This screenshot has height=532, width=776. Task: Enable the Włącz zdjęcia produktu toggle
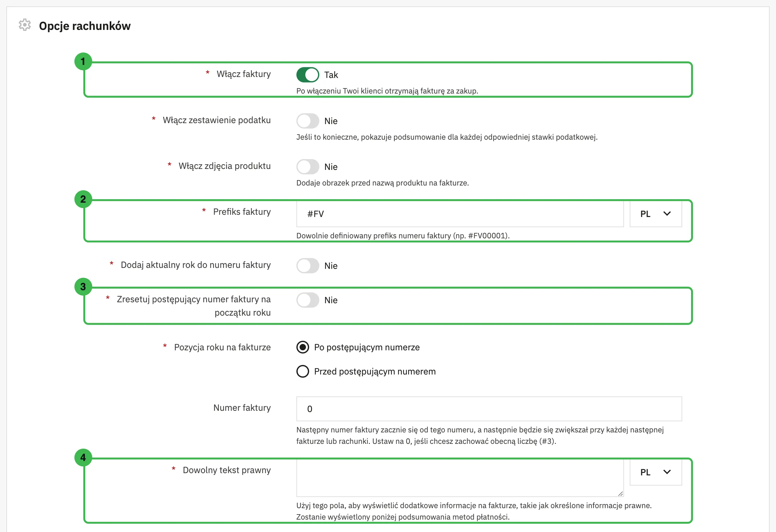pyautogui.click(x=308, y=167)
